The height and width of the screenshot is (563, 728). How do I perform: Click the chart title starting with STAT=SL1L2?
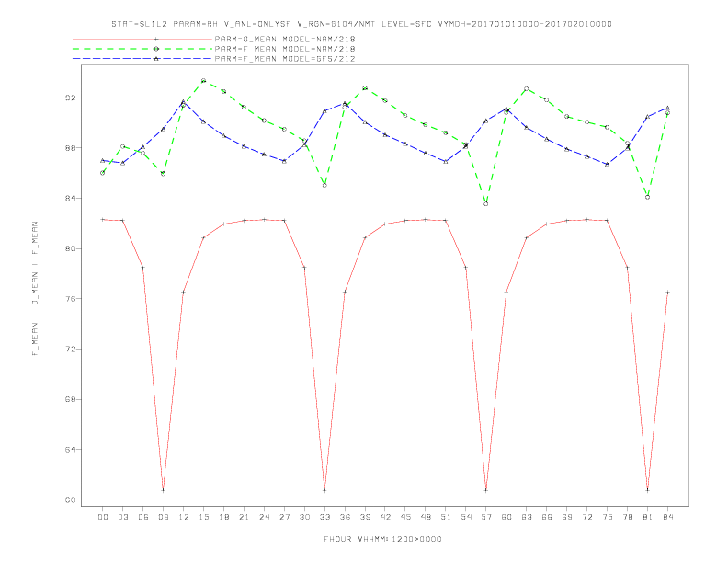(x=361, y=24)
